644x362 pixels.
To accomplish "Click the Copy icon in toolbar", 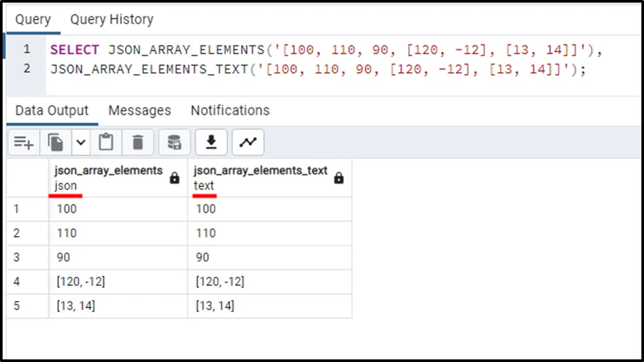I will (56, 142).
